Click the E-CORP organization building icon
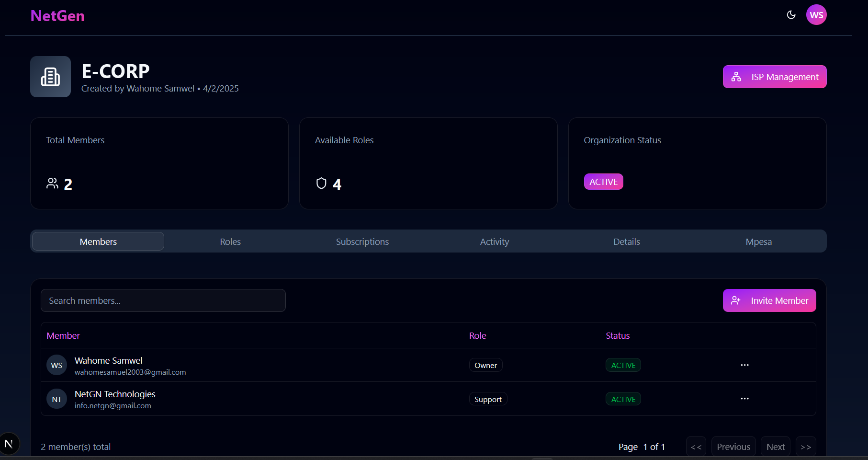The height and width of the screenshot is (460, 868). [50, 77]
